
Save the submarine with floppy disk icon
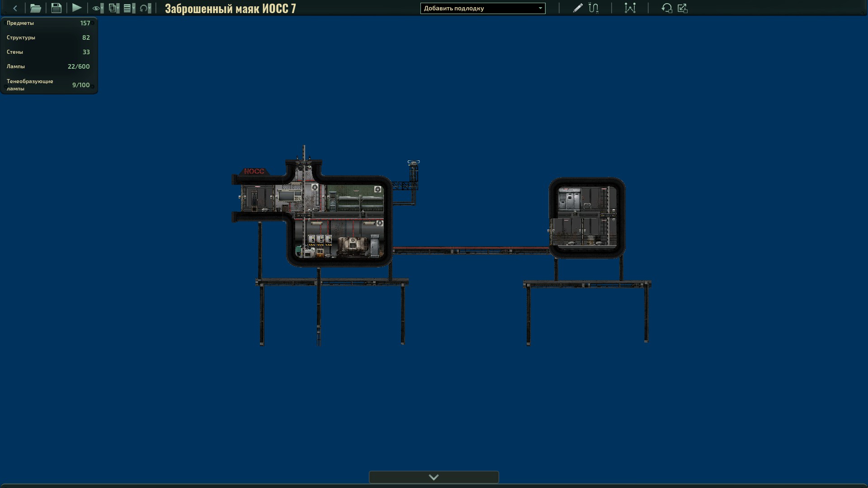click(x=56, y=8)
